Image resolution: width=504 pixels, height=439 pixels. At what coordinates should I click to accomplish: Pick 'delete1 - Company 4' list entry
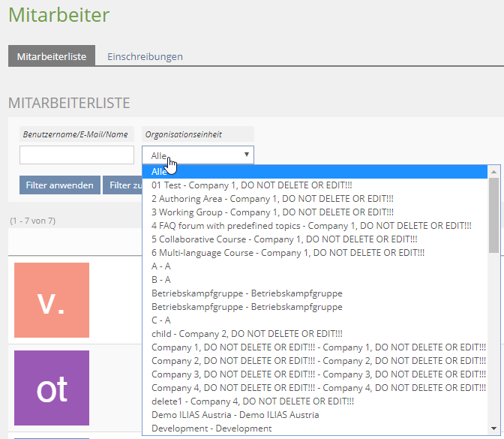tap(252, 401)
